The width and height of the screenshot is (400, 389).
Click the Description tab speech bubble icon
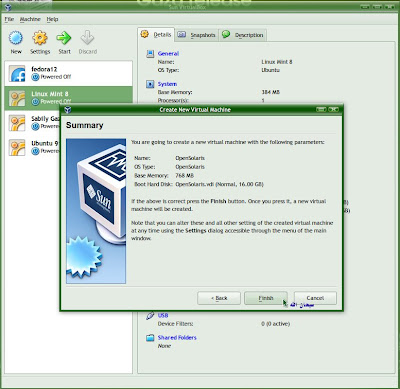click(x=226, y=34)
